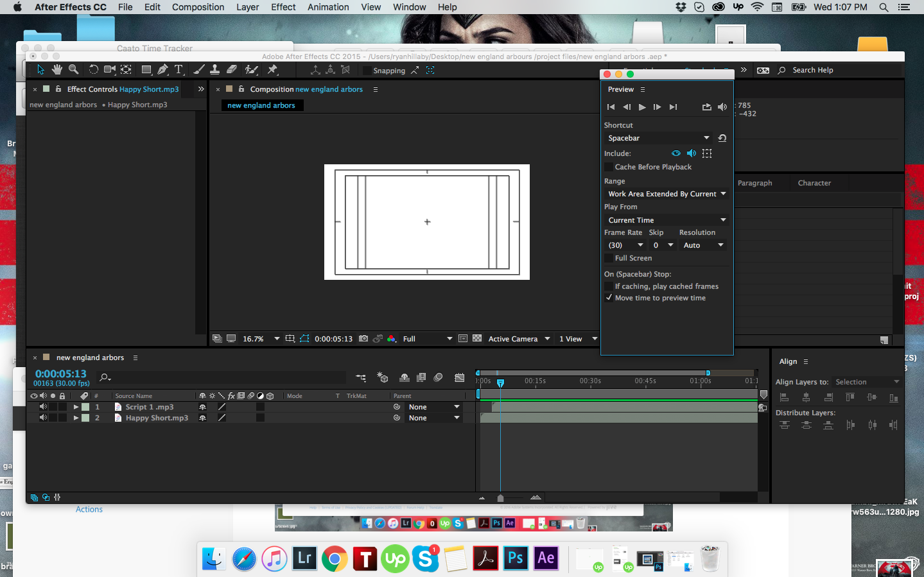Open Parent dropdown for Script 1 .mp3
Image resolution: width=924 pixels, height=577 pixels.
coord(434,407)
